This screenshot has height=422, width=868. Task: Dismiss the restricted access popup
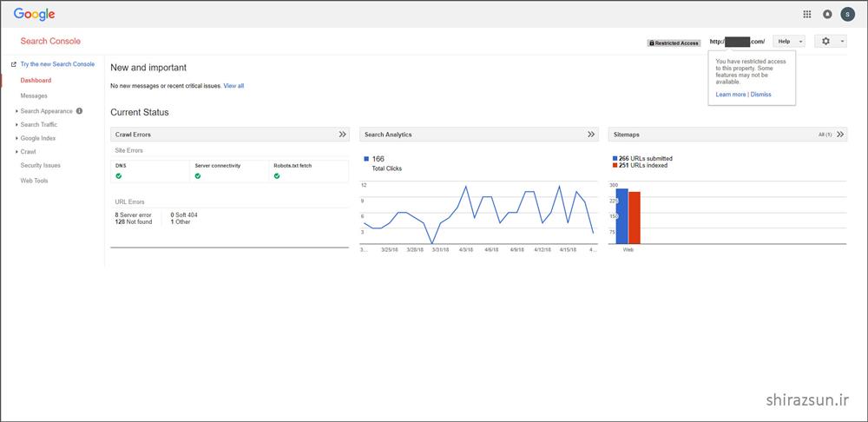[x=760, y=94]
